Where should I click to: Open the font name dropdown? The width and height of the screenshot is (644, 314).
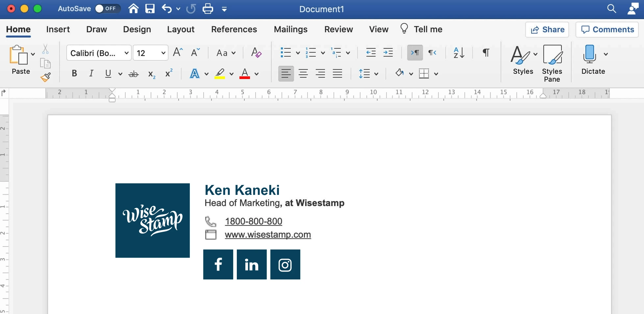126,53
